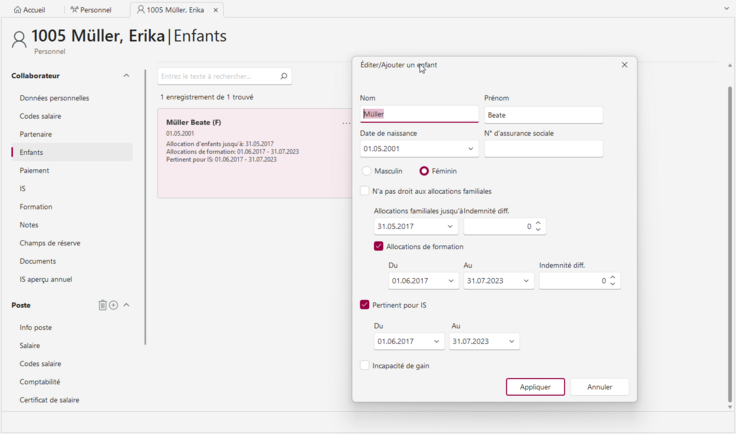
Task: Click the search magnifier icon
Action: 284,76
